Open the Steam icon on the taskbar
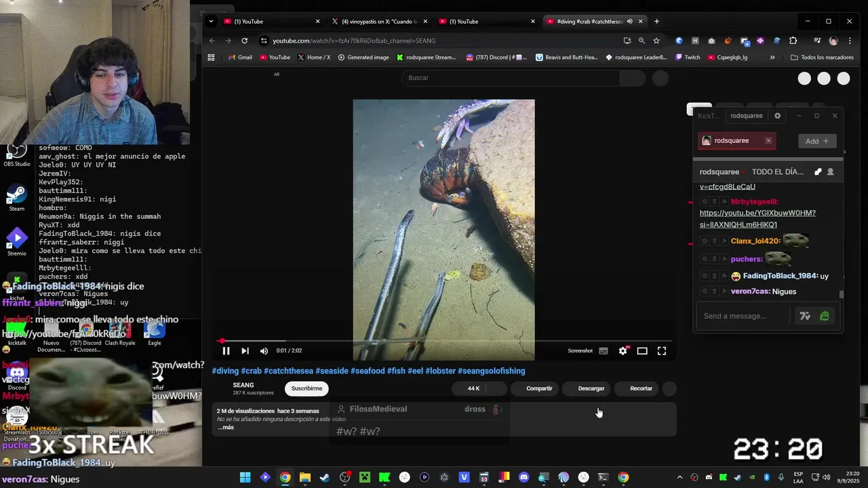This screenshot has height=488, width=868. [325, 477]
